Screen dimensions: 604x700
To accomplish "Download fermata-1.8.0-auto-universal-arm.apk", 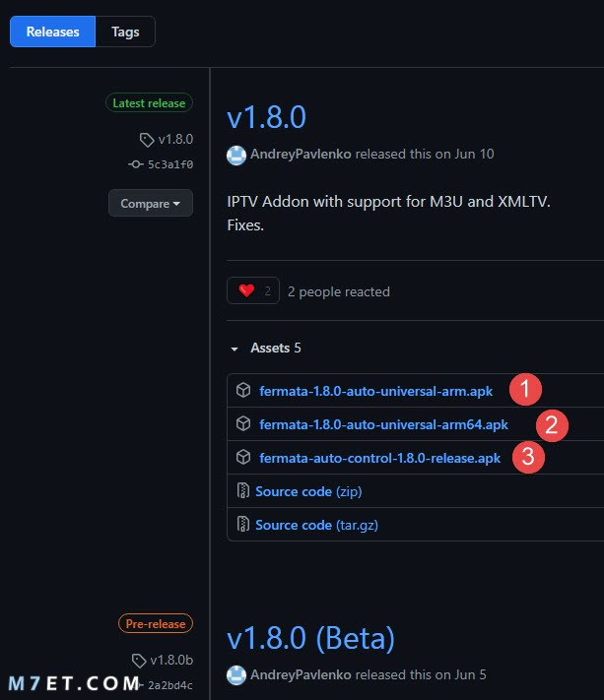I will pos(375,391).
